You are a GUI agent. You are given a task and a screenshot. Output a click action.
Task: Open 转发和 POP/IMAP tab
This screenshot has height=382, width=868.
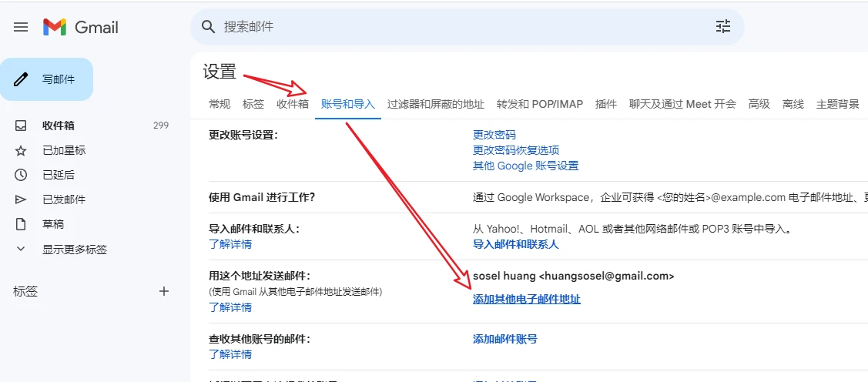(540, 104)
